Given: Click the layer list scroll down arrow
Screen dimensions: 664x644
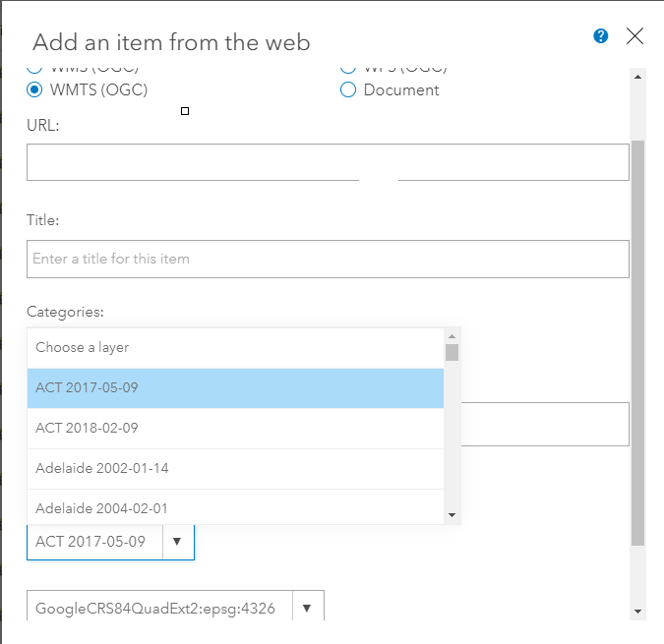Looking at the screenshot, I should [x=452, y=515].
